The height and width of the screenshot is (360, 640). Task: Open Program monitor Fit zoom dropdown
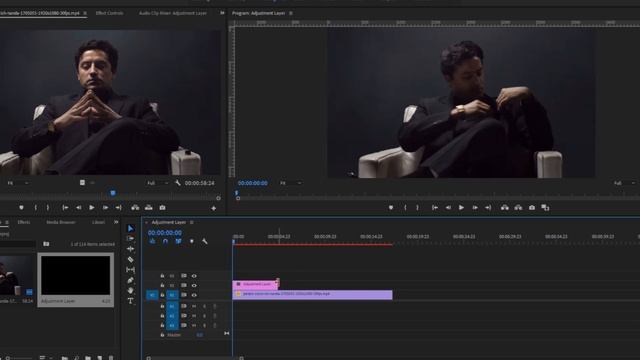[291, 183]
